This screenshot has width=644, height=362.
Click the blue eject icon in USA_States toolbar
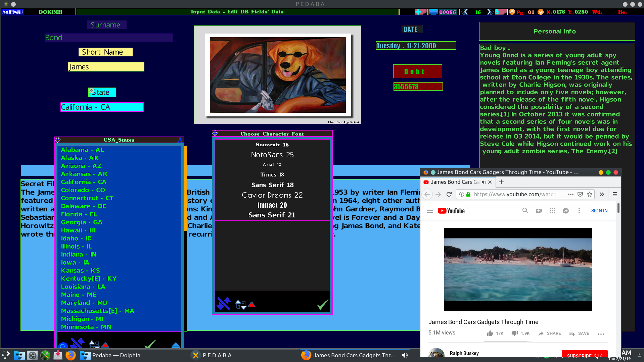(x=175, y=345)
